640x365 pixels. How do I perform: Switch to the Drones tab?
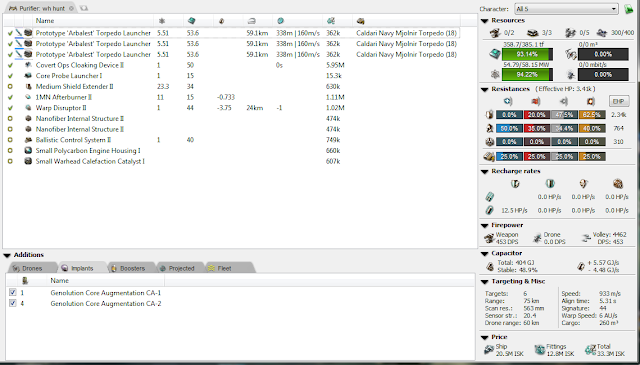click(x=31, y=268)
